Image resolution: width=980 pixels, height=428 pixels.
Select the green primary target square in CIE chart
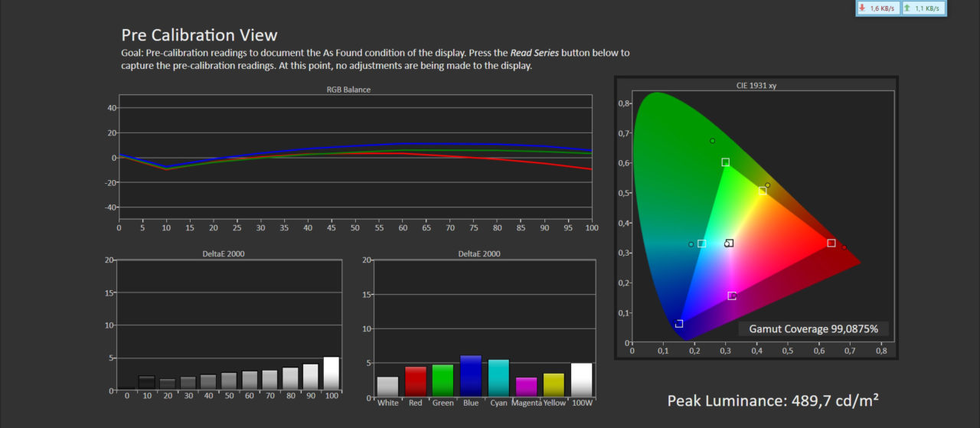coord(725,162)
